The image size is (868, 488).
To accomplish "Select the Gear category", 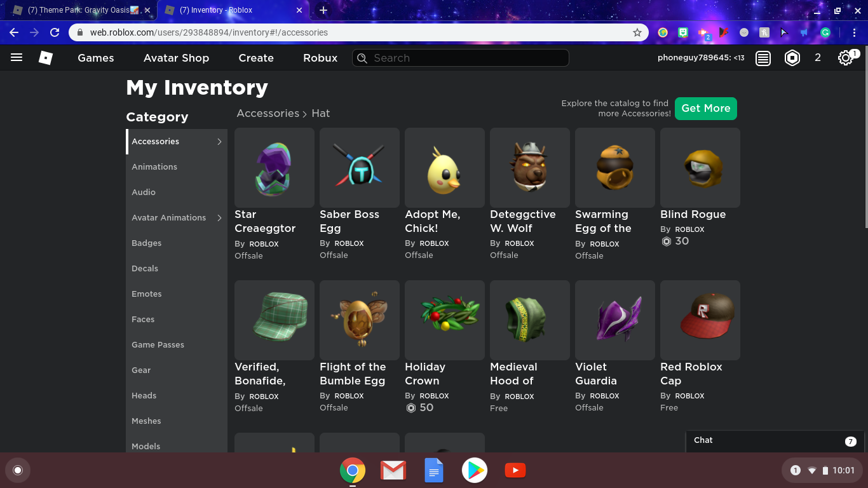I will coord(177,370).
